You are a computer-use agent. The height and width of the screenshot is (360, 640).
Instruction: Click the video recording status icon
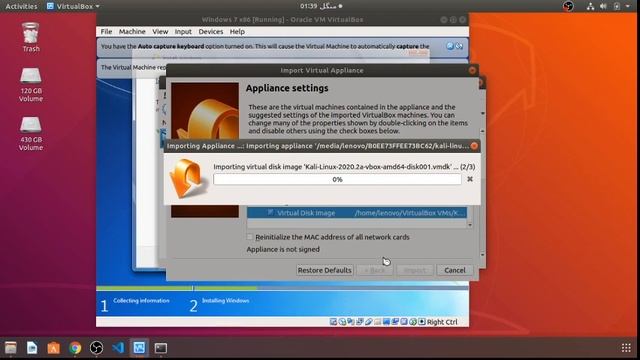[x=395, y=322]
